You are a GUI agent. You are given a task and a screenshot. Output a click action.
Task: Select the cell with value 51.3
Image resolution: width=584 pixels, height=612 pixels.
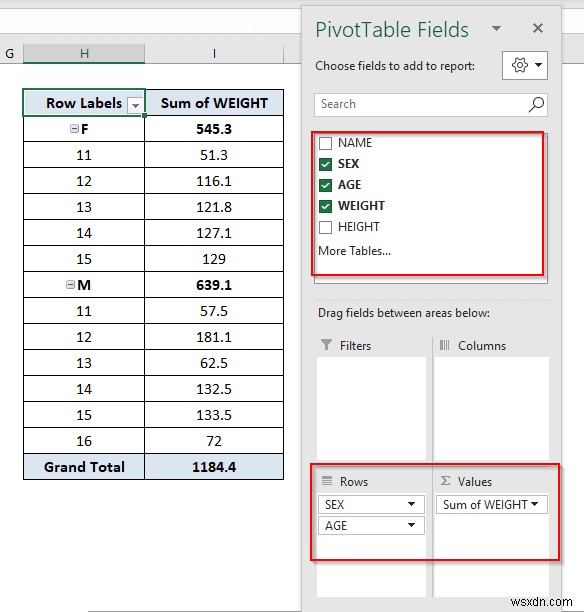214,155
